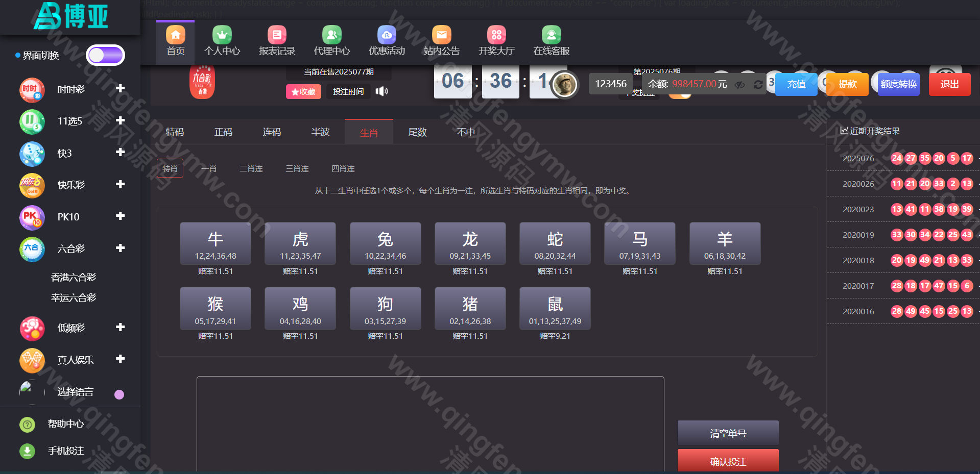Viewport: 980px width, 474px height.
Task: Click inside the bet slip box
Action: point(430,423)
